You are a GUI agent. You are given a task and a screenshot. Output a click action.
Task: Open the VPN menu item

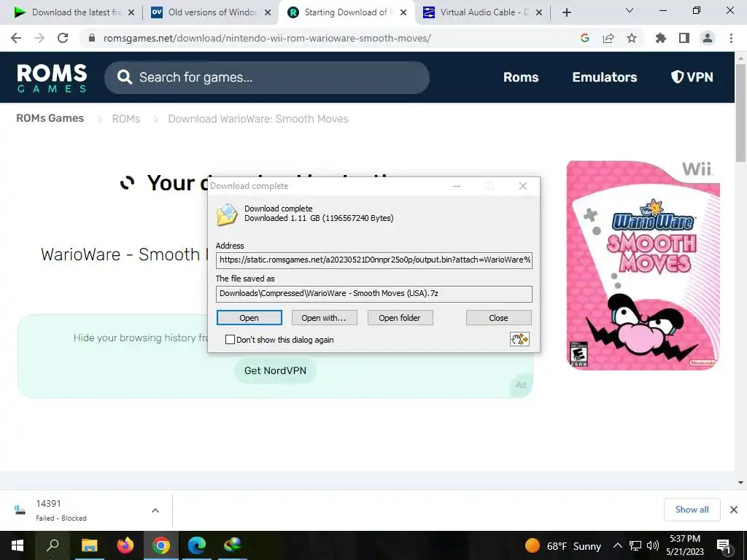coord(692,77)
